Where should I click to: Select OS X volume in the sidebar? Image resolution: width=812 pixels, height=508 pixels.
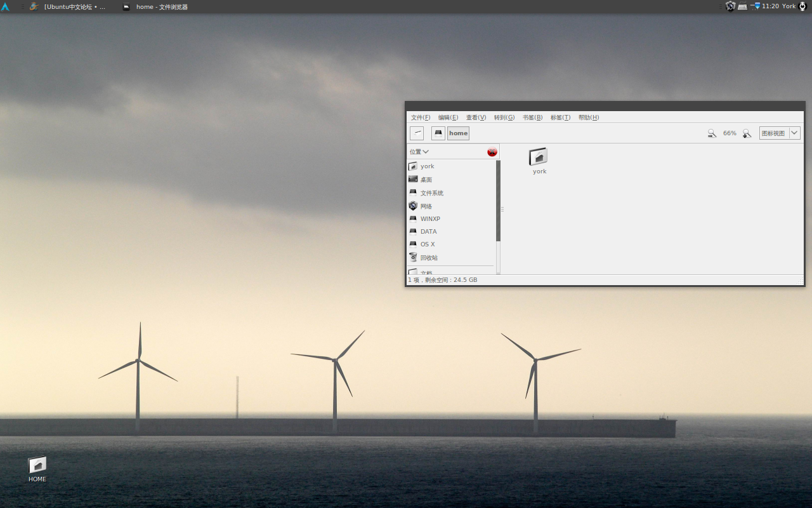[x=451, y=244]
